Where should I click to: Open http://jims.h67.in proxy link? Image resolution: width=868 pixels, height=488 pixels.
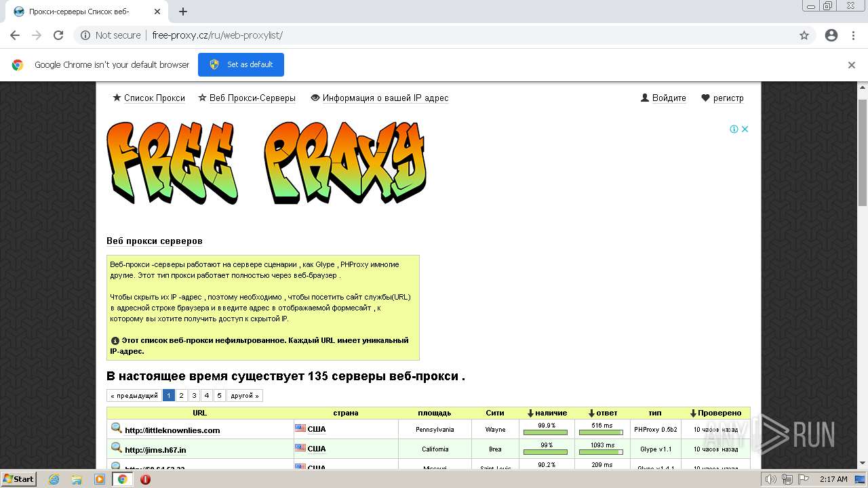[x=155, y=449]
